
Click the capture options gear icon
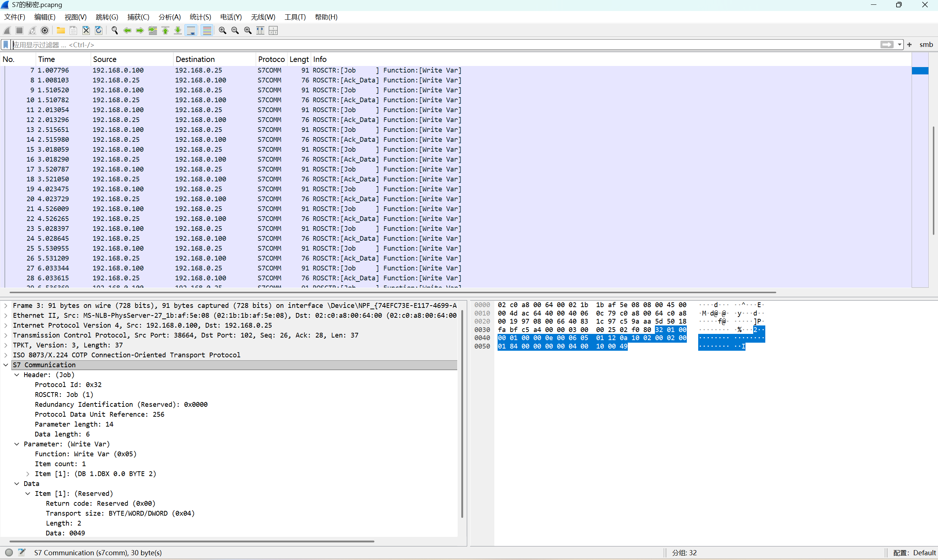[44, 30]
